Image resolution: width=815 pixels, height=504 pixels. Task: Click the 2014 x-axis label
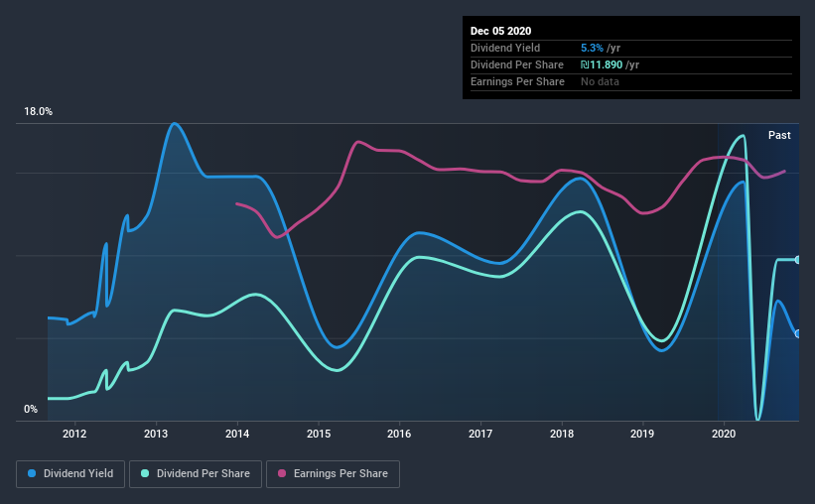coord(237,434)
